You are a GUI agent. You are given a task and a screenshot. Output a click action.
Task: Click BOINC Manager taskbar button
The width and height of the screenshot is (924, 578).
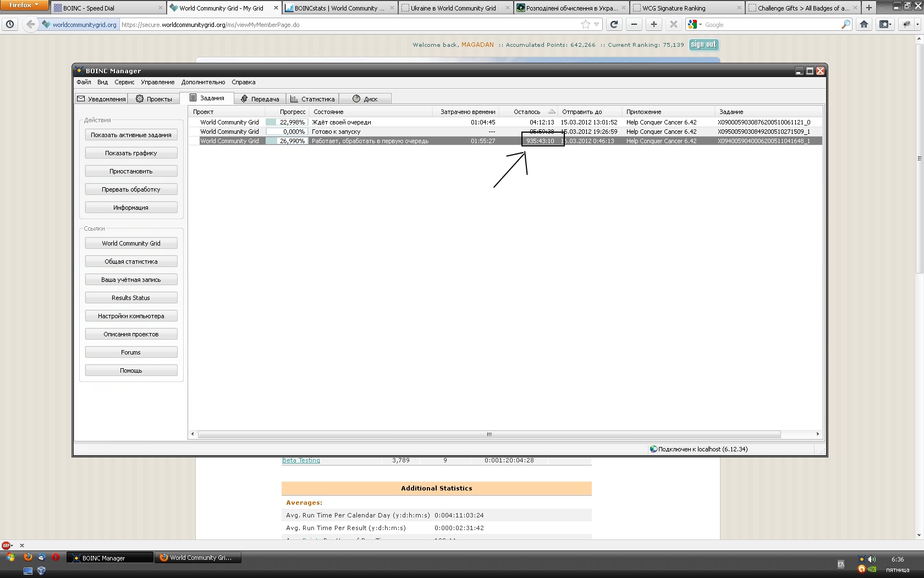[110, 558]
